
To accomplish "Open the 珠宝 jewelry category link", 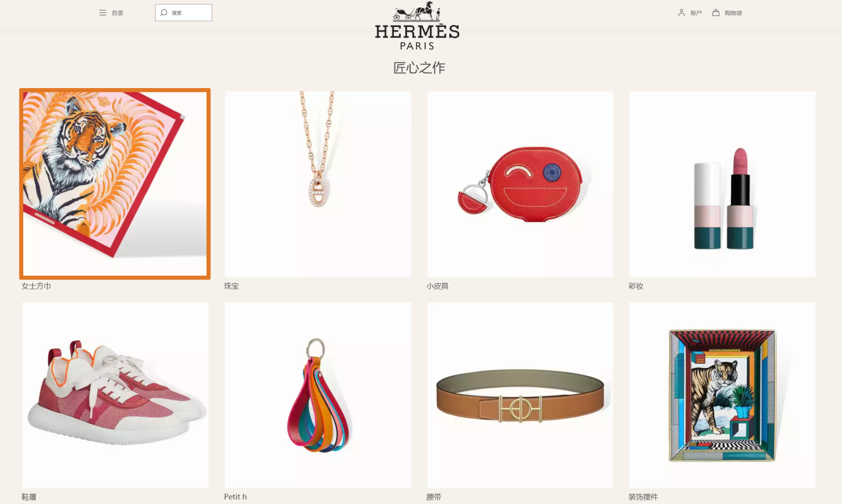I will point(232,286).
